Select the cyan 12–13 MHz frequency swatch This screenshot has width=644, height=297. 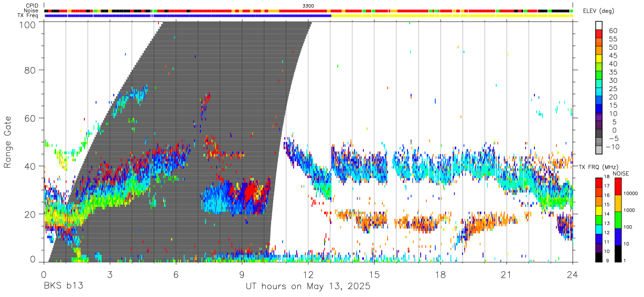(599, 229)
